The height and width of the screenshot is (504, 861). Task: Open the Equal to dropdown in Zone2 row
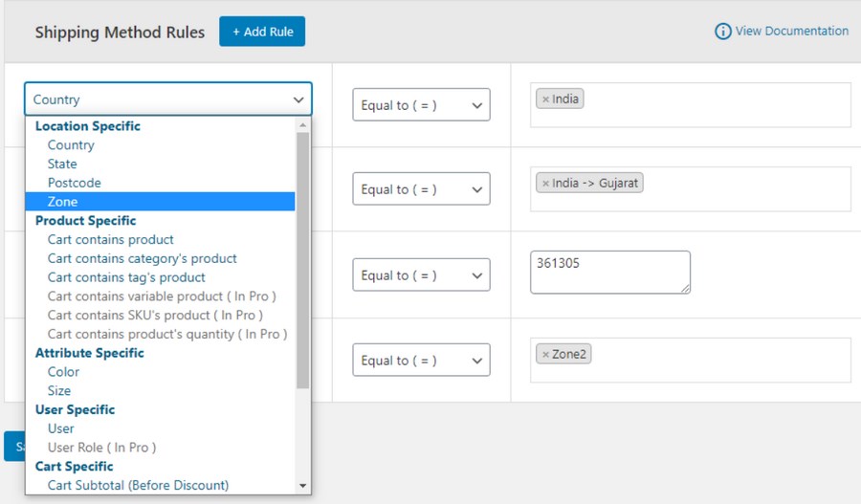click(x=421, y=361)
